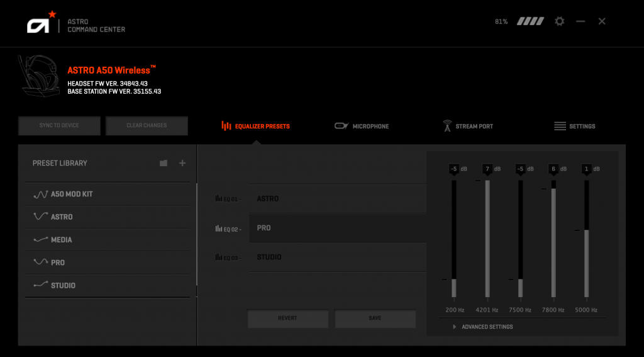This screenshot has height=357, width=644.
Task: Click Base Station FW Ver. 35155.43 text
Action: [114, 91]
